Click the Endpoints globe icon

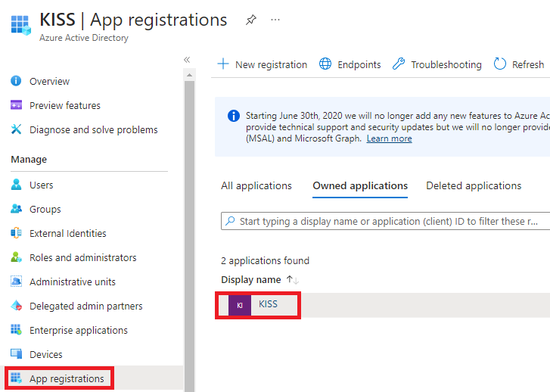(325, 64)
